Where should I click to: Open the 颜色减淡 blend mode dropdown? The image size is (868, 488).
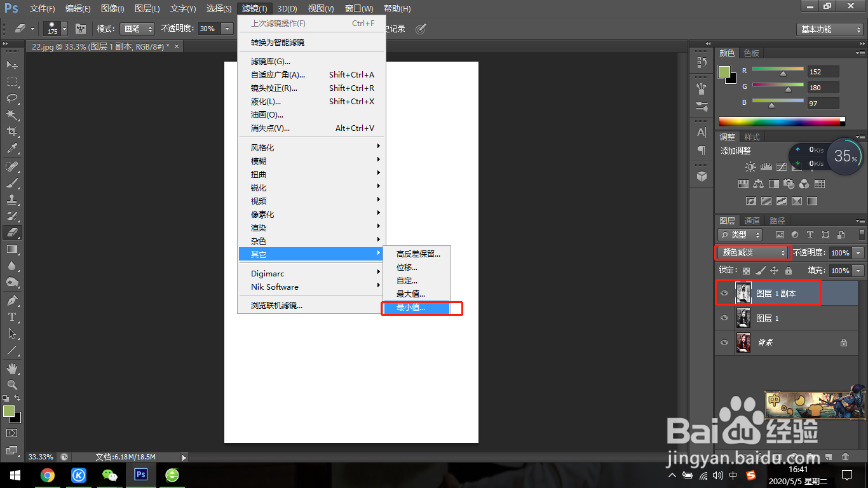click(x=753, y=252)
